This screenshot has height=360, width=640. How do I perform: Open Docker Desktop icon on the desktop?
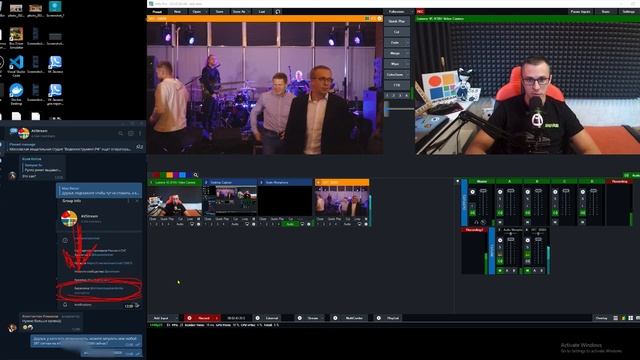tap(16, 93)
